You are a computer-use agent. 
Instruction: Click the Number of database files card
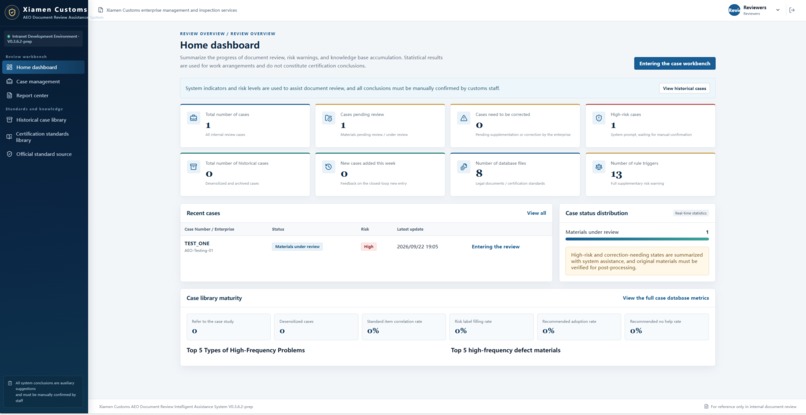[515, 174]
